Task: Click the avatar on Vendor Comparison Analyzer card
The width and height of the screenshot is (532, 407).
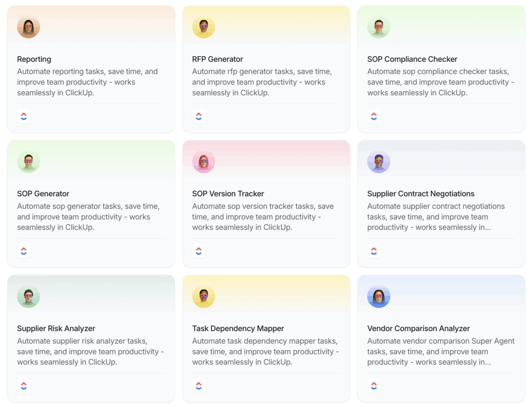Action: [x=379, y=296]
